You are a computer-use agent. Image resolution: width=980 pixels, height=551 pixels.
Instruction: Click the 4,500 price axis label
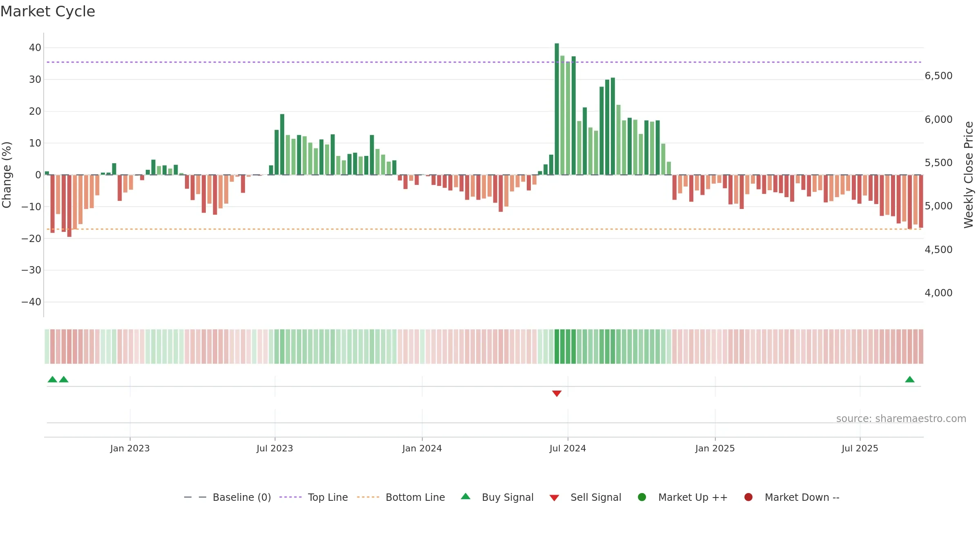pyautogui.click(x=938, y=250)
